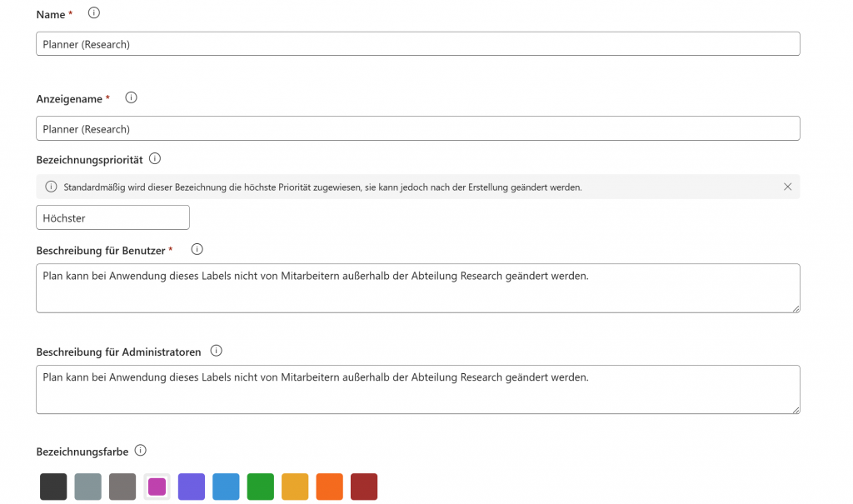Choose the yellow label color swatch
Image resolution: width=853 pixels, height=504 pixels.
[x=295, y=487]
